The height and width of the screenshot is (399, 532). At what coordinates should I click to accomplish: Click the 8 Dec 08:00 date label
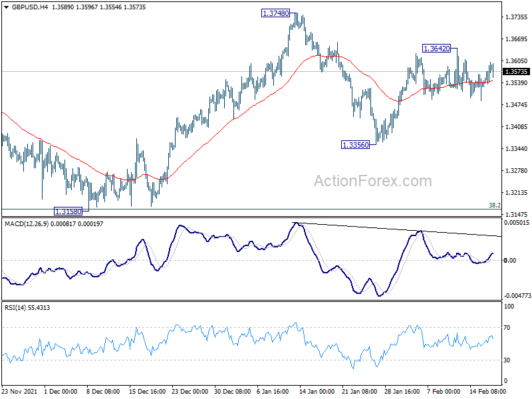103,391
